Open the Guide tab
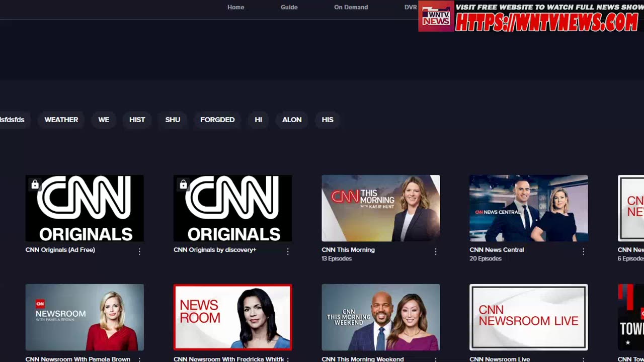This screenshot has width=644, height=362. click(289, 7)
